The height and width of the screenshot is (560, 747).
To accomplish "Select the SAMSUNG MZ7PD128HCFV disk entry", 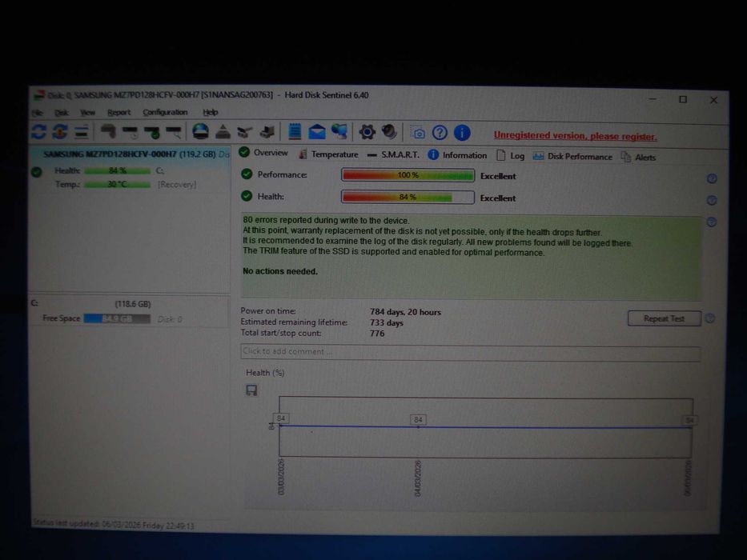I will [x=130, y=154].
